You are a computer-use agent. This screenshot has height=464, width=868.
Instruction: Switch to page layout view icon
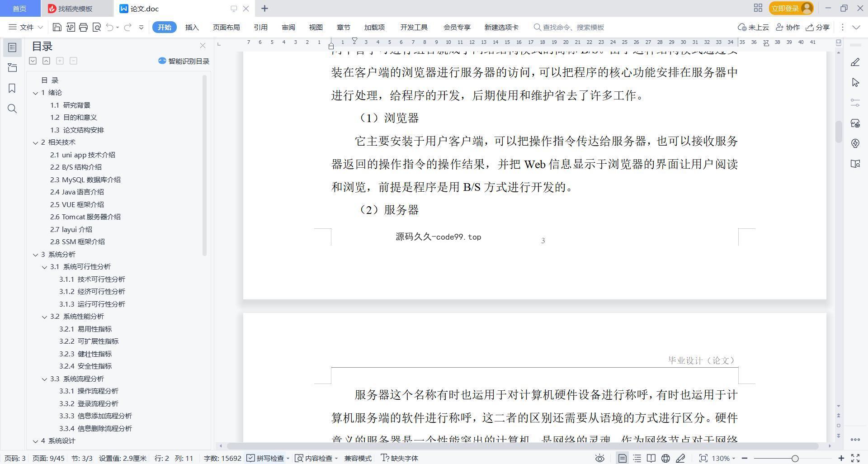[x=622, y=458]
